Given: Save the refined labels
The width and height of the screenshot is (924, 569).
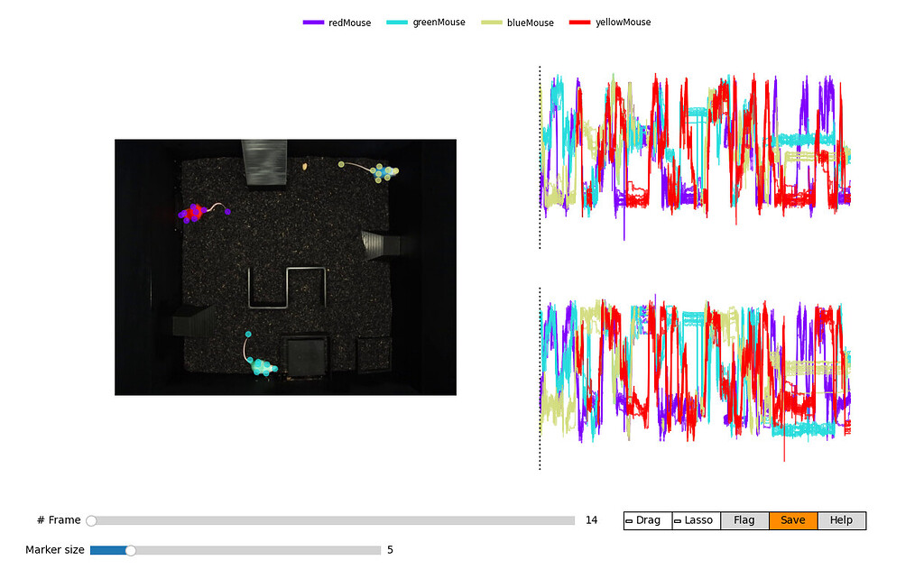Looking at the screenshot, I should (793, 520).
